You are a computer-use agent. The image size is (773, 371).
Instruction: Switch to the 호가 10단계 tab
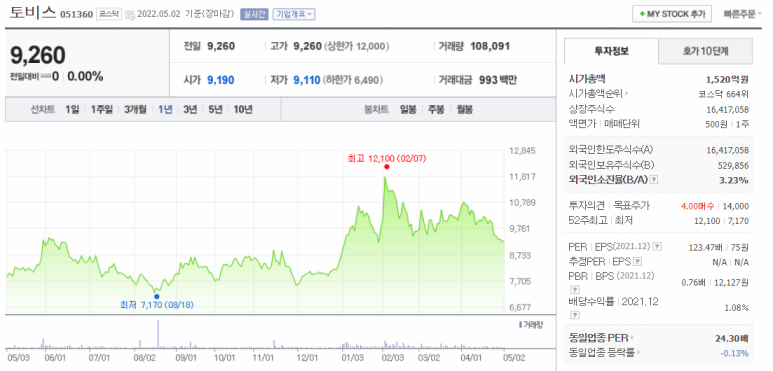705,51
